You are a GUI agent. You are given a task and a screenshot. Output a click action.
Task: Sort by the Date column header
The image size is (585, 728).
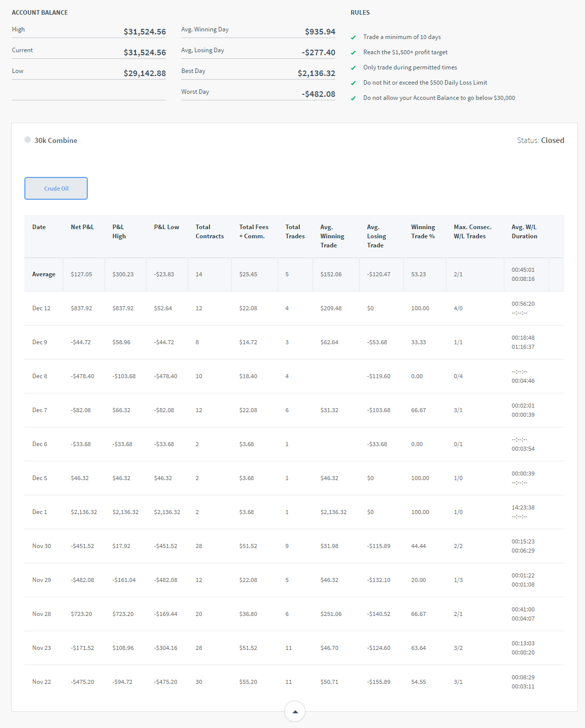click(39, 227)
